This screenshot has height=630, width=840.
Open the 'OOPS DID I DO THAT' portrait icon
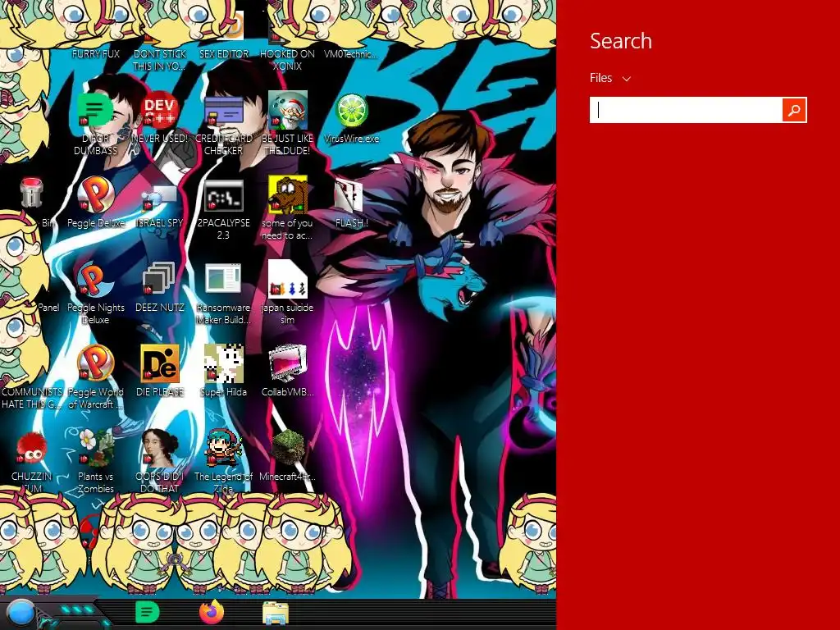(x=160, y=448)
